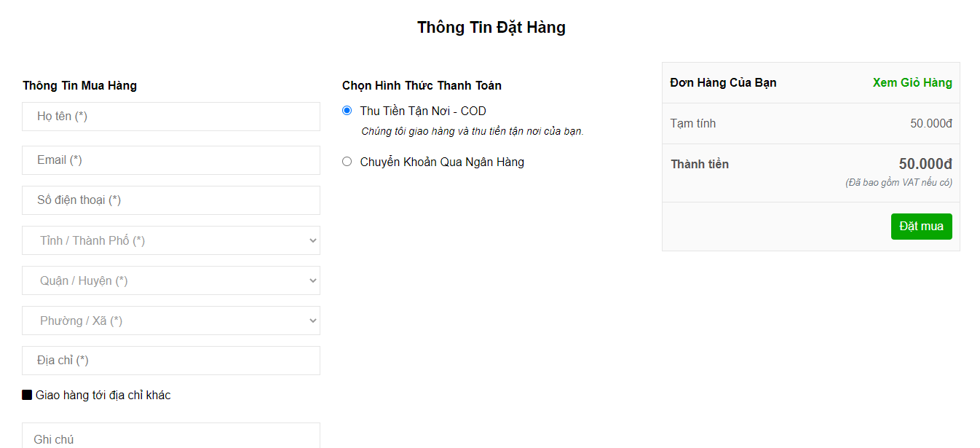Click the Số điện thoại field
Image resolution: width=980 pixels, height=448 pixels.
pyautogui.click(x=171, y=200)
